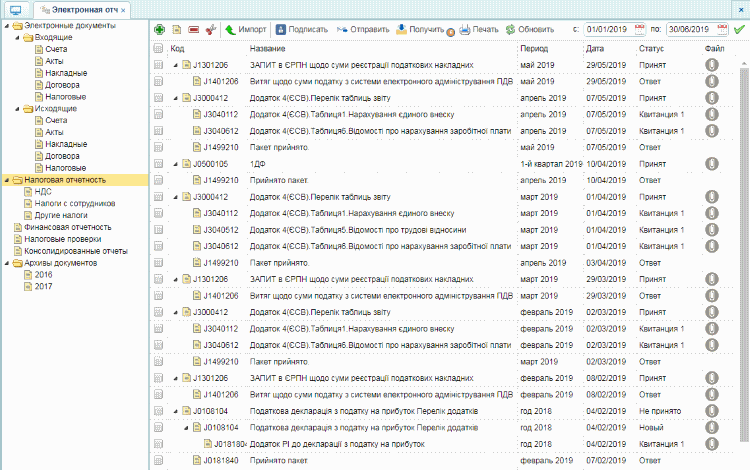Close the Электронная отч tab
This screenshot has width=750, height=470.
[x=123, y=11]
